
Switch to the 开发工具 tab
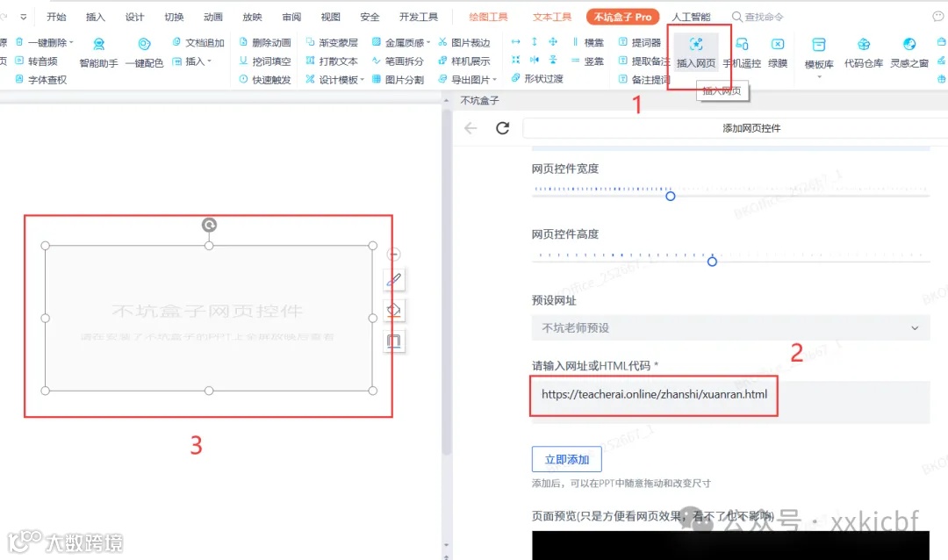click(419, 17)
